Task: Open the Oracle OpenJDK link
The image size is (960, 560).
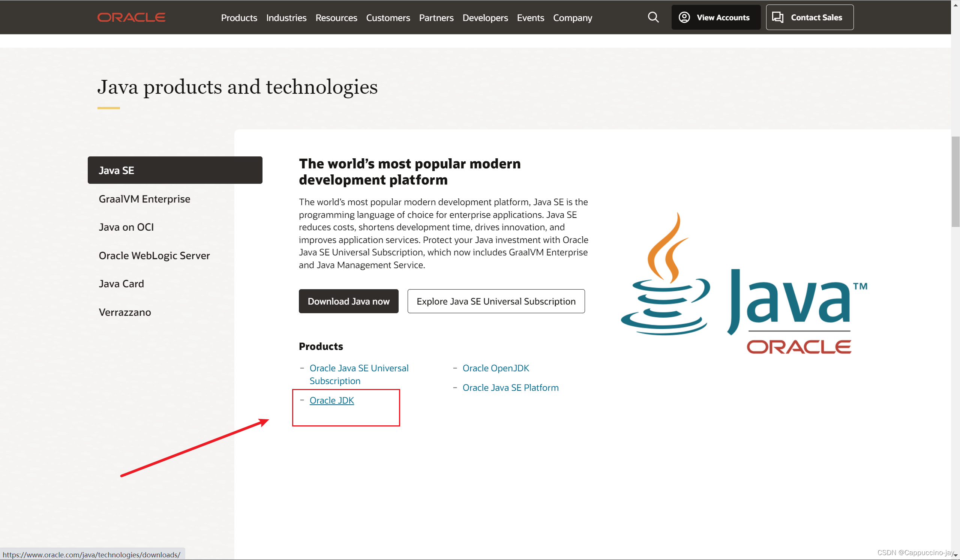Action: (496, 368)
